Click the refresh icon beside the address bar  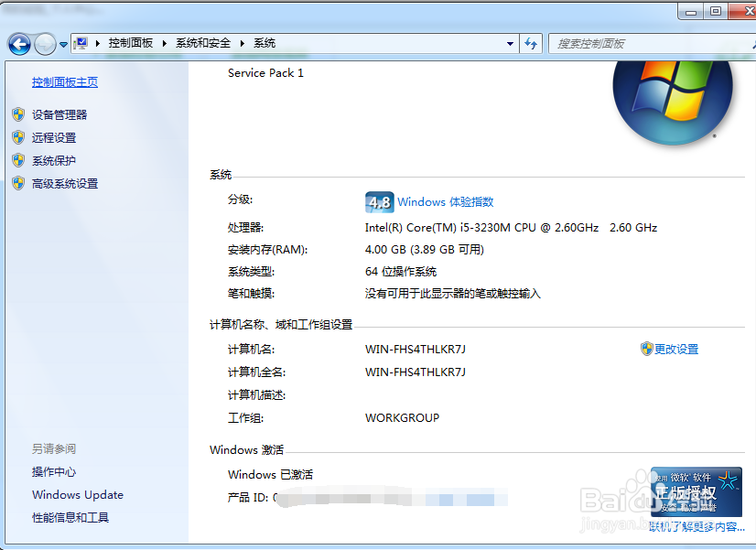(x=531, y=43)
